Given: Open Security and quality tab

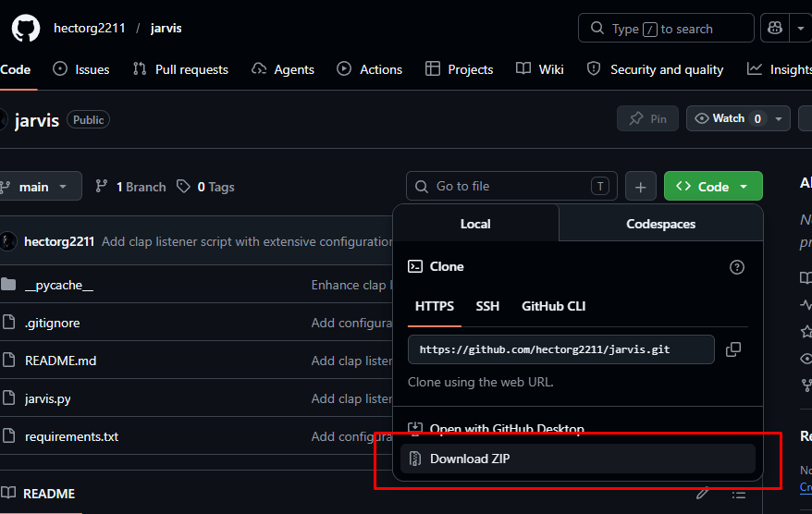Looking at the screenshot, I should 655,69.
